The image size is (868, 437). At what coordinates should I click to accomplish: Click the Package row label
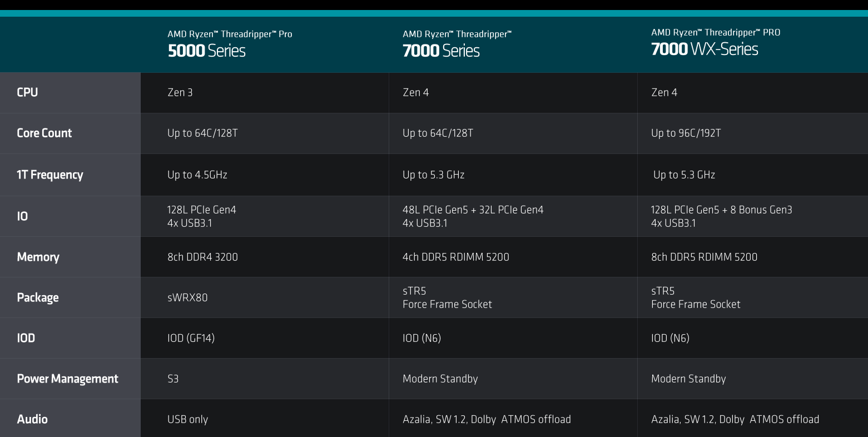pos(38,297)
